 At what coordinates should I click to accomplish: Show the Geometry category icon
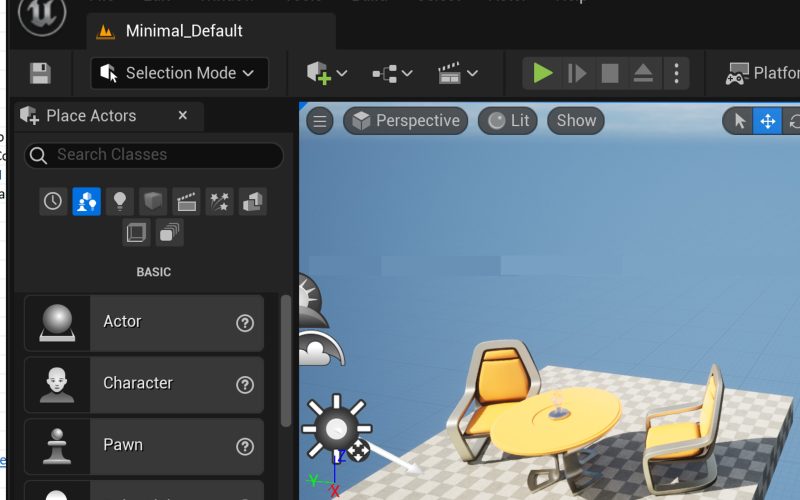[x=253, y=201]
